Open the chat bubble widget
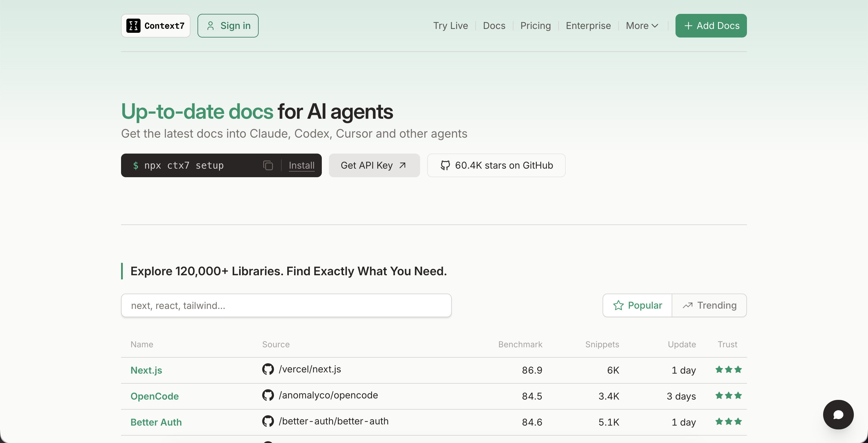 [x=838, y=414]
